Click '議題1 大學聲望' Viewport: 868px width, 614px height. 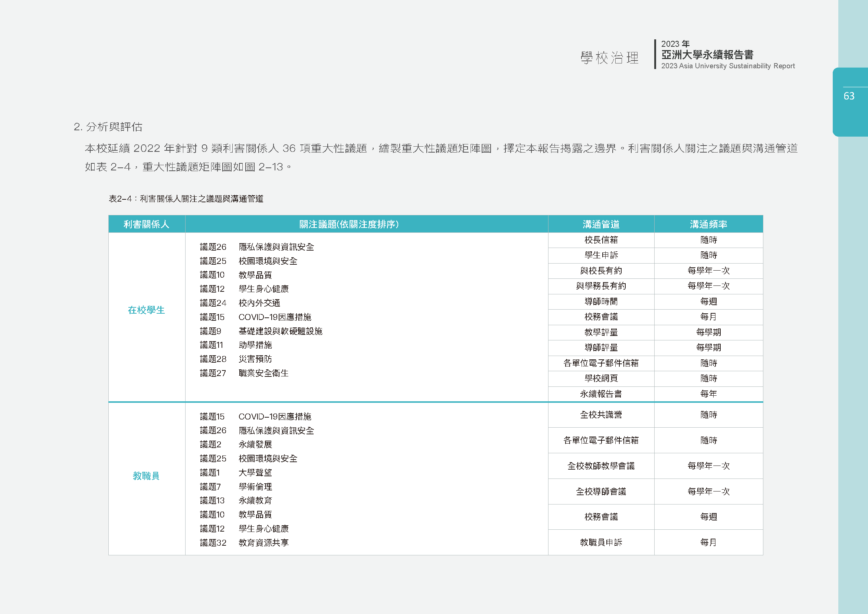coord(236,473)
